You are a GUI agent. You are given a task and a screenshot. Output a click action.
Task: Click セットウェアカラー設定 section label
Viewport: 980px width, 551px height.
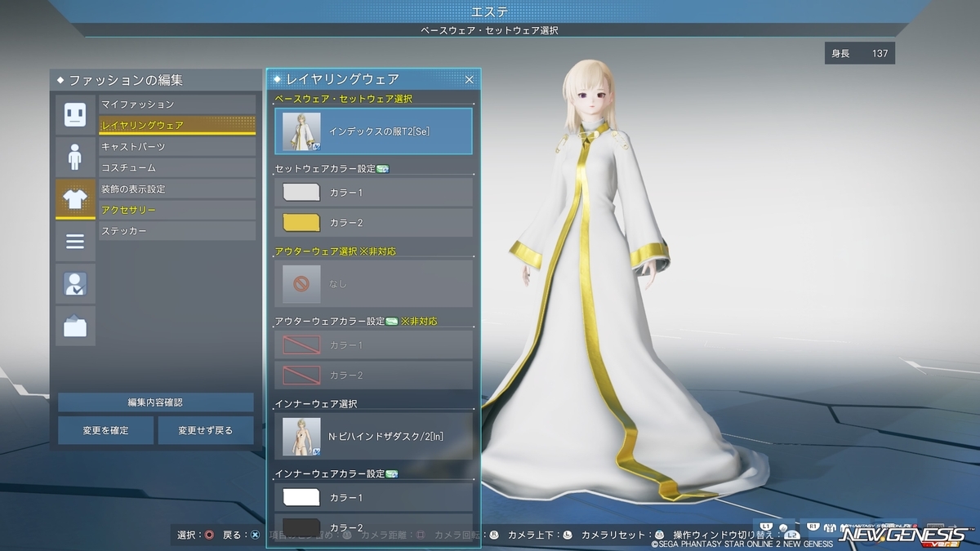(x=325, y=169)
